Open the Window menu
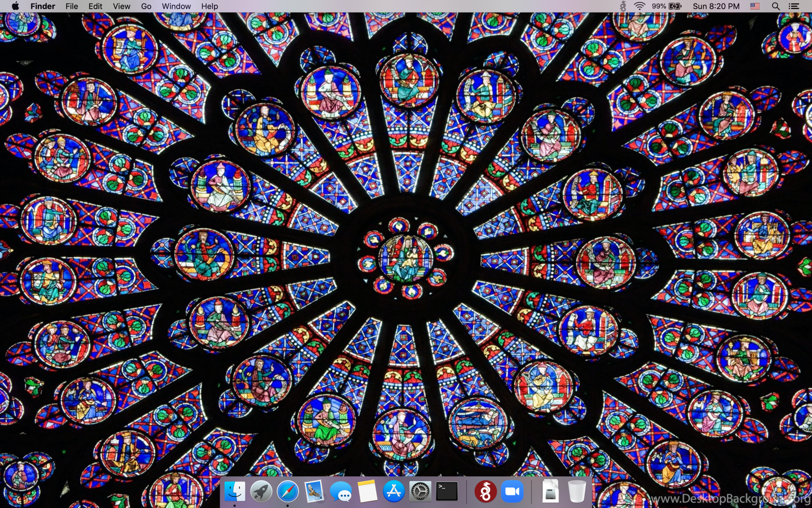 click(x=176, y=6)
